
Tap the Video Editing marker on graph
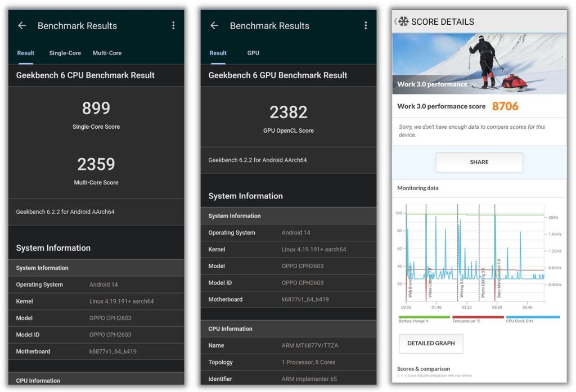[430, 281]
